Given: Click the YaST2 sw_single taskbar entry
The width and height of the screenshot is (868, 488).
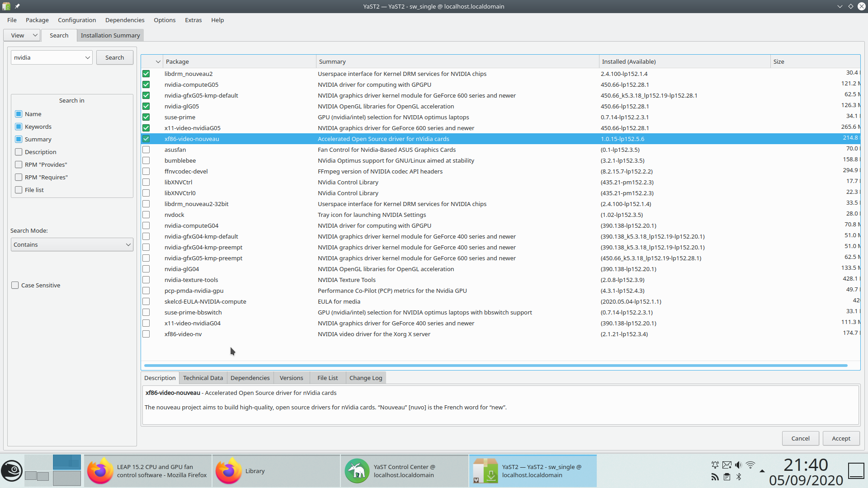Looking at the screenshot, I should click(533, 471).
